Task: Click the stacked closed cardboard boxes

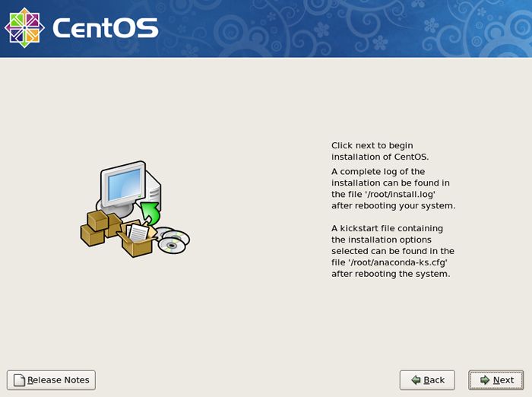Action: (x=100, y=228)
